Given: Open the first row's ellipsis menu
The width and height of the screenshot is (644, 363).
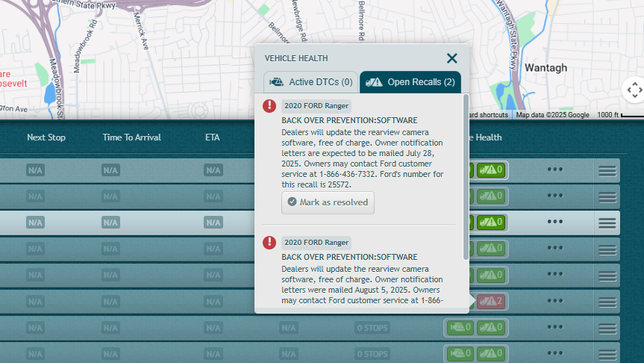Looking at the screenshot, I should 554,170.
